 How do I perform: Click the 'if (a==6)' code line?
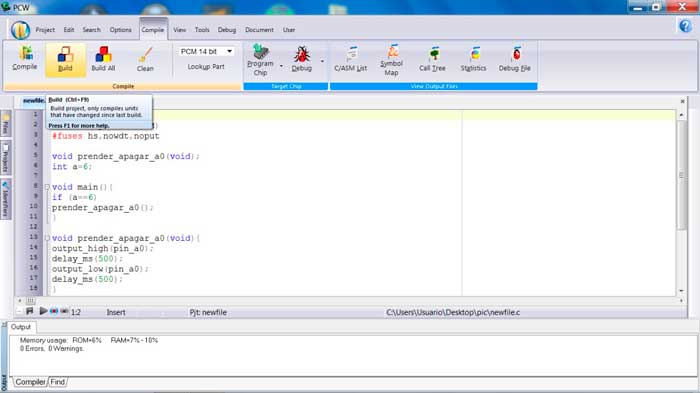[x=74, y=197]
